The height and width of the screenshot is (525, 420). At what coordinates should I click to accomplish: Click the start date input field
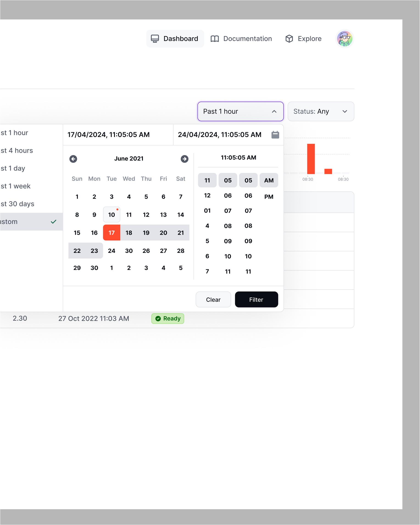click(x=118, y=135)
